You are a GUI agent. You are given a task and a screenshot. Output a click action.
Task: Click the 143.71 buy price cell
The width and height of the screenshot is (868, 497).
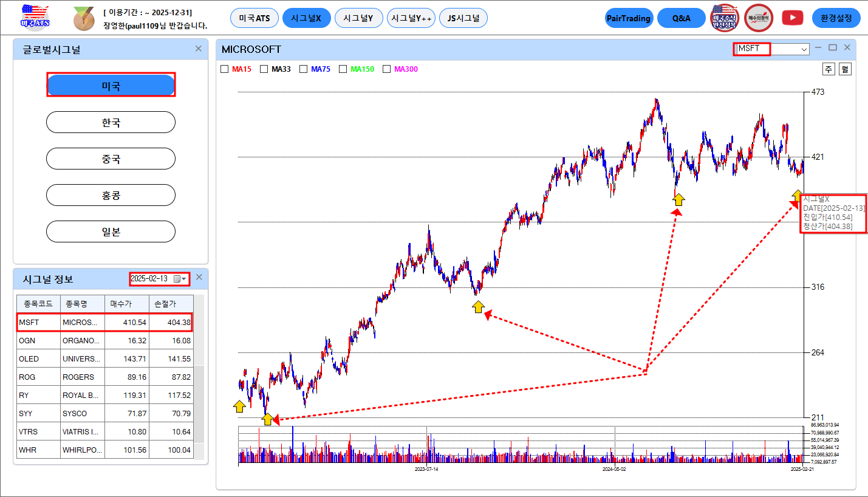tap(126, 358)
